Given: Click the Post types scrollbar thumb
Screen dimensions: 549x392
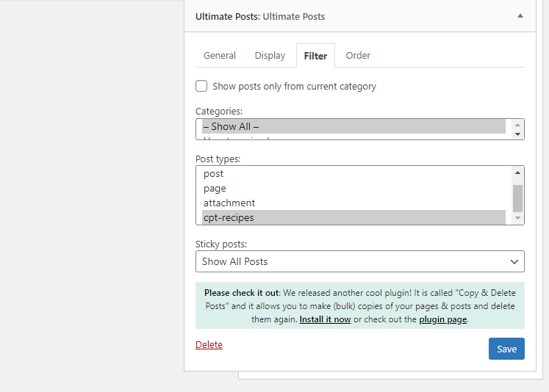Looking at the screenshot, I should click(518, 198).
